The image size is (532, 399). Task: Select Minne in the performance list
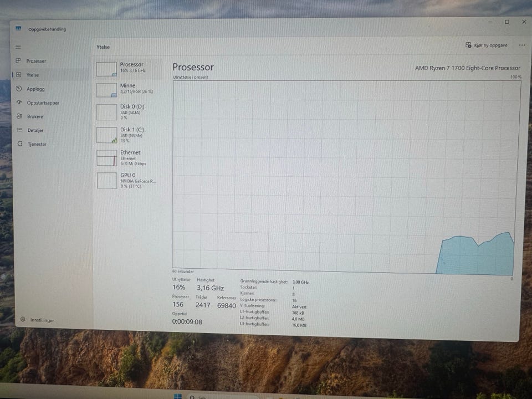(x=129, y=90)
